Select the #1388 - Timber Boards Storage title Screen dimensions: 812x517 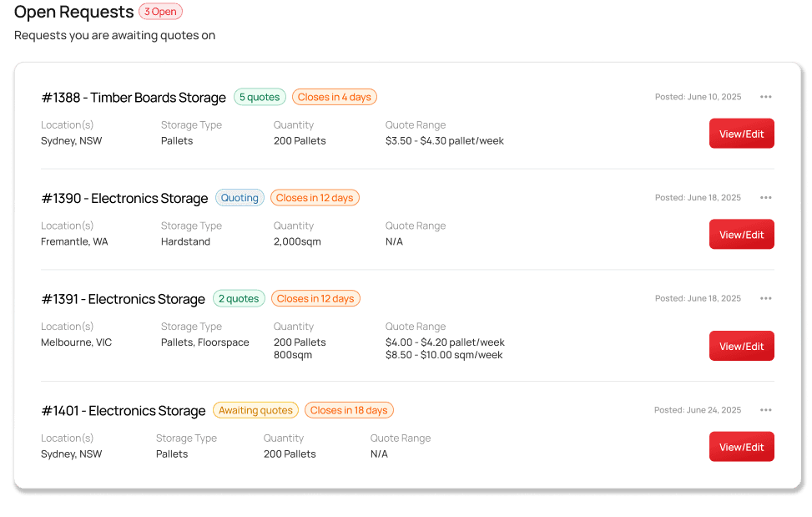pos(134,98)
